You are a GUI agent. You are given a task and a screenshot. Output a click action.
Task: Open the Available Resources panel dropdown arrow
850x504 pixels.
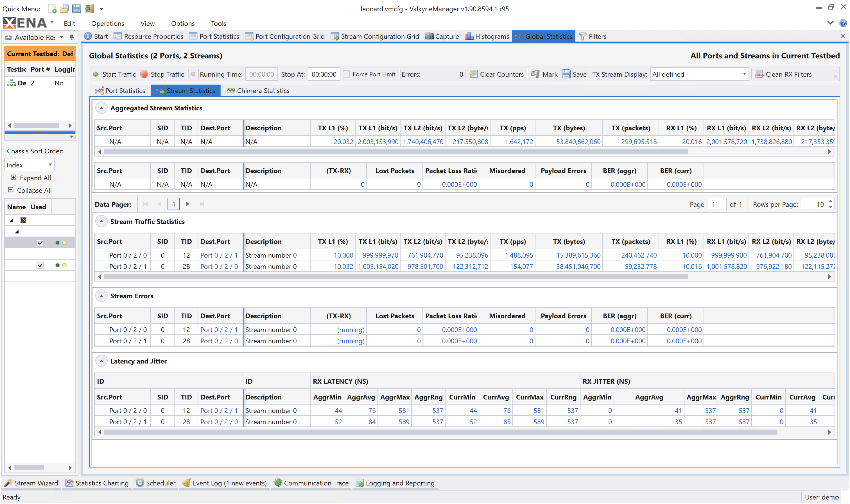pyautogui.click(x=62, y=37)
